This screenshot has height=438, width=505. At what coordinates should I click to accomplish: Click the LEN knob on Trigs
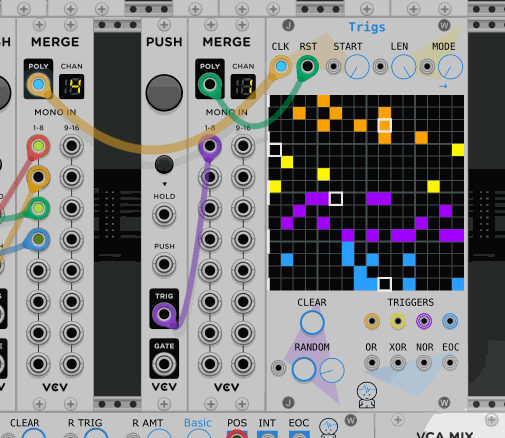(403, 67)
